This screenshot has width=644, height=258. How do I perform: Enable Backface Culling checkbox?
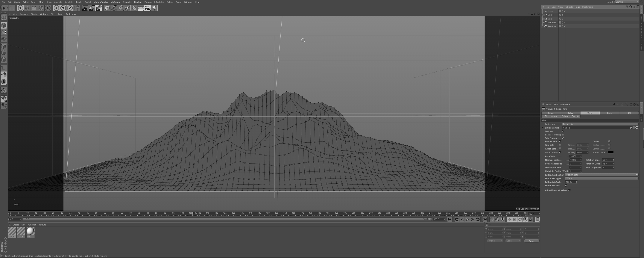(x=563, y=135)
